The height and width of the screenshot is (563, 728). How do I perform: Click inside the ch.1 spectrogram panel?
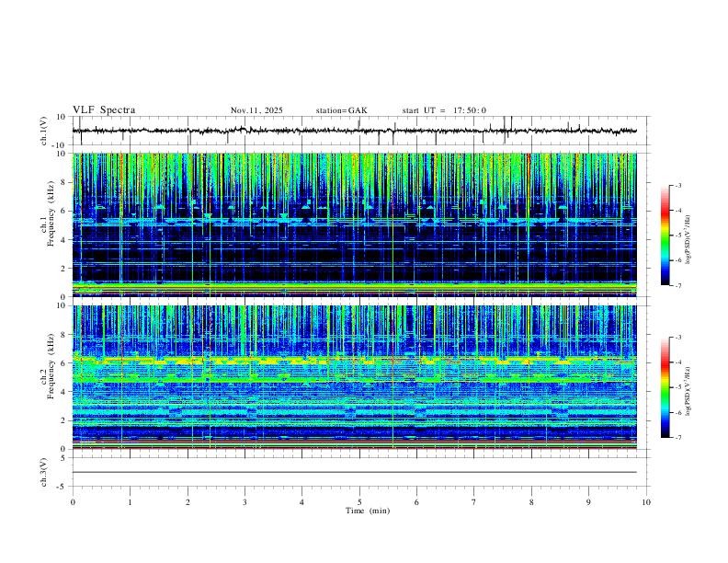point(354,224)
